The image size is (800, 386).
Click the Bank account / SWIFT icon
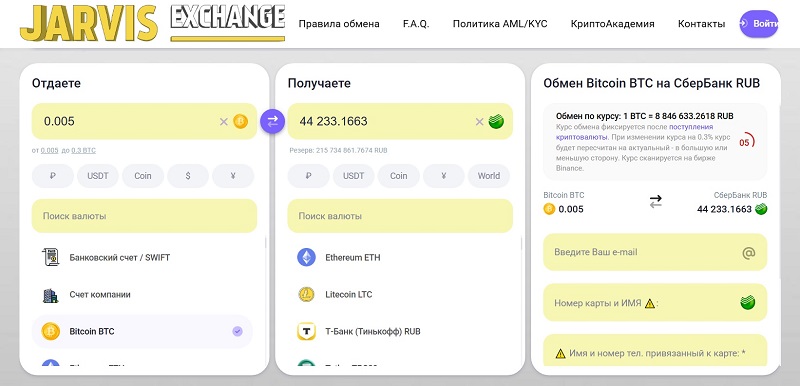(50, 258)
